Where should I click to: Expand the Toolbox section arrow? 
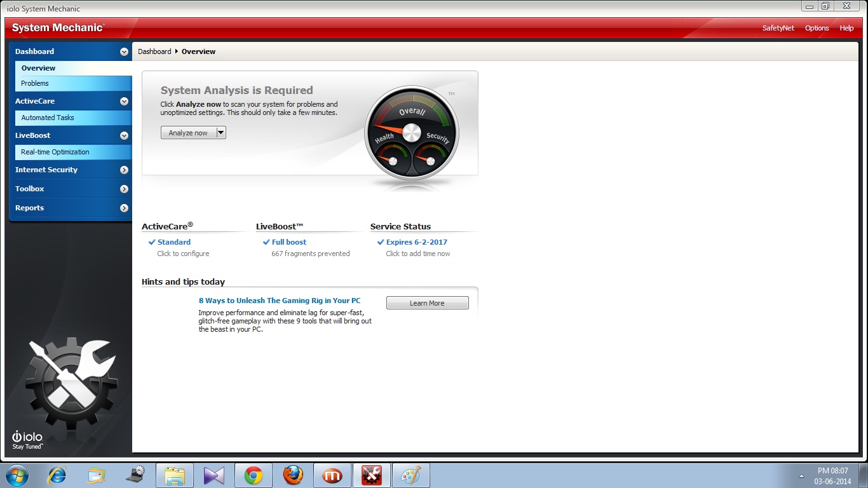tap(124, 189)
